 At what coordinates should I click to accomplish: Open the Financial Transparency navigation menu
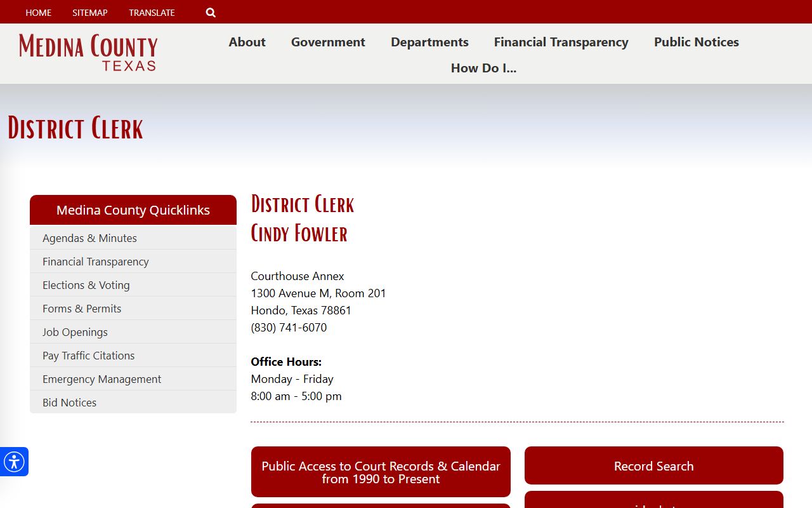point(561,42)
